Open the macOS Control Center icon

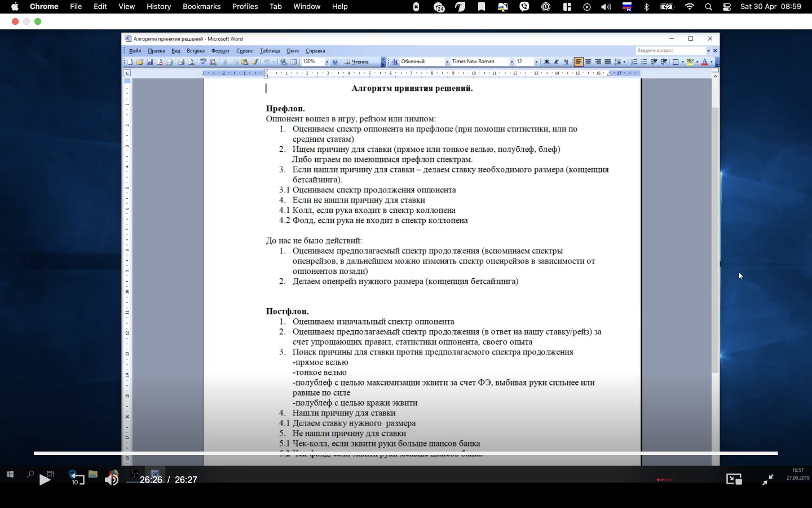(x=727, y=7)
